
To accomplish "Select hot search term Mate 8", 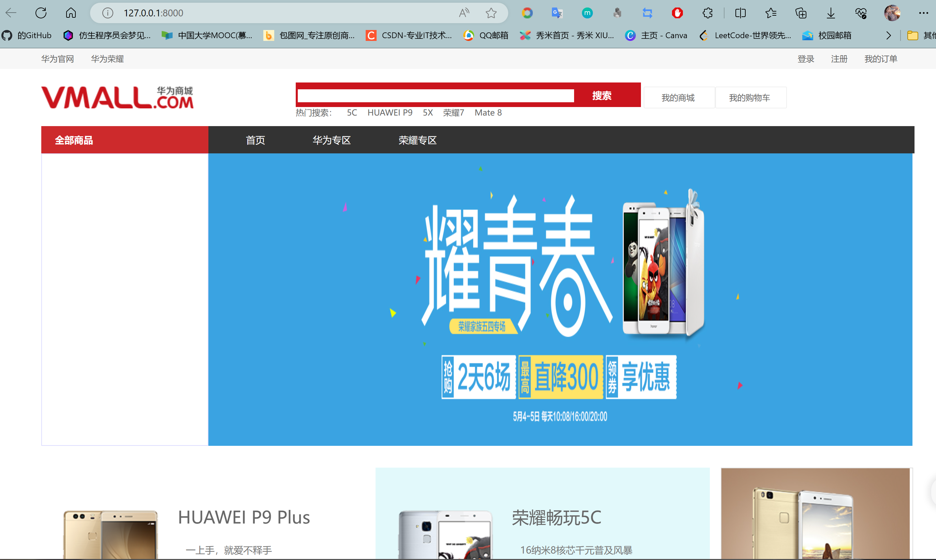I will click(488, 112).
